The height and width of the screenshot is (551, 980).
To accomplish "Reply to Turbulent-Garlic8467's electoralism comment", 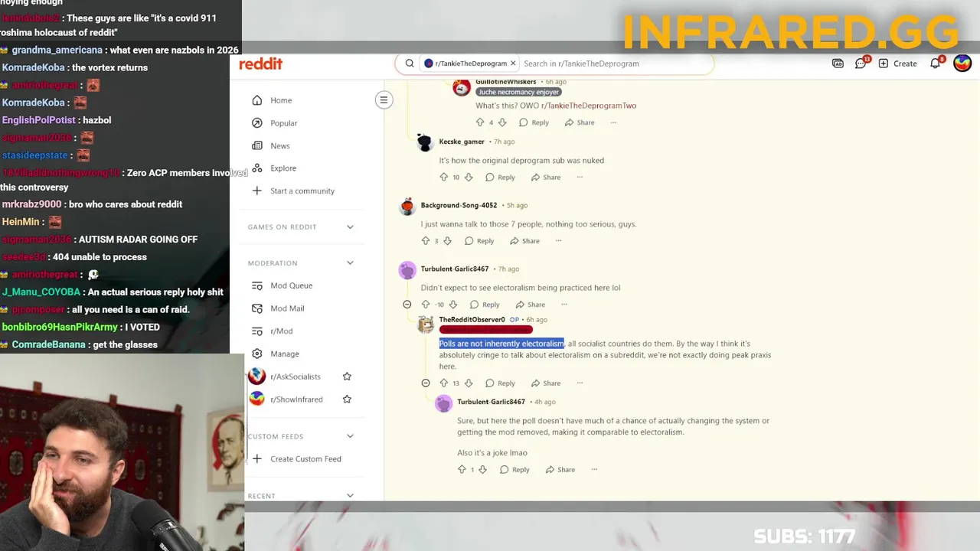I will click(x=485, y=305).
